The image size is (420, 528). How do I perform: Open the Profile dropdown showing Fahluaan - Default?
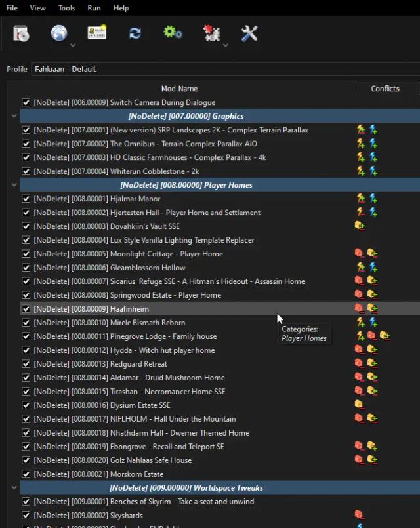[226, 69]
